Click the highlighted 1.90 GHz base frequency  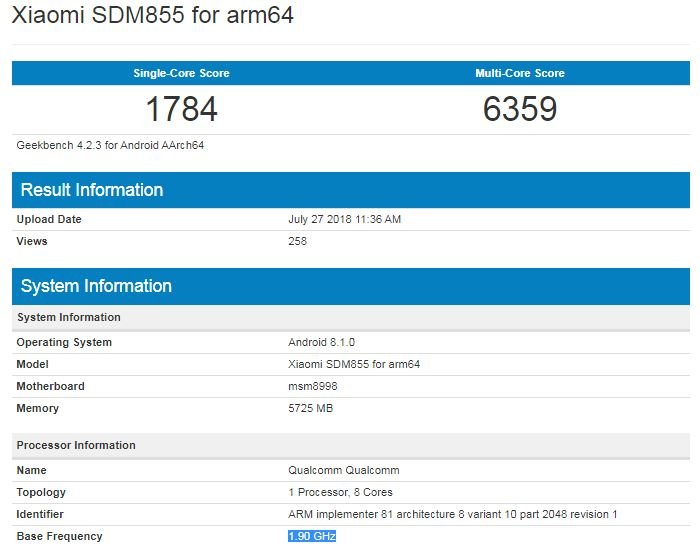312,537
